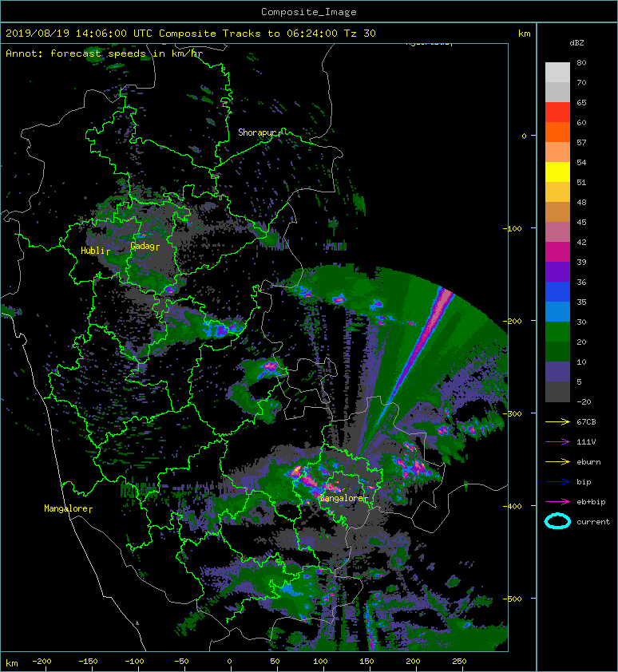Select the 60 dBZ orange swatch

tap(557, 132)
